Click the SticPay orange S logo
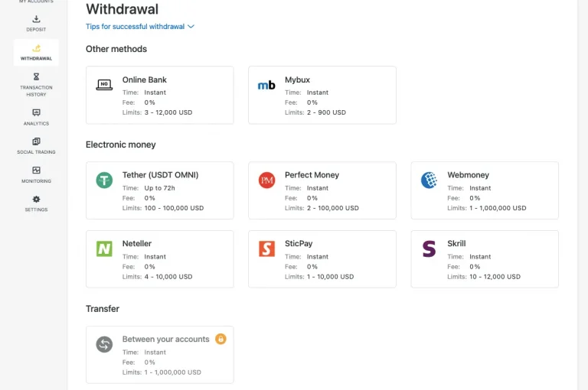Viewport: 588px width, 390px height. pos(266,249)
